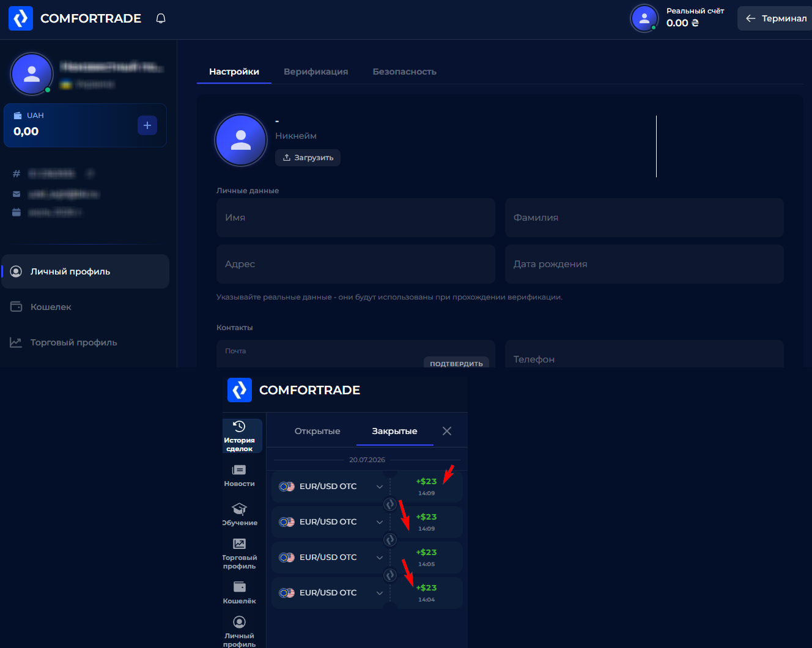The width and height of the screenshot is (812, 648).
Task: Click the COMFORTRADE logo in top header
Action: click(75, 18)
